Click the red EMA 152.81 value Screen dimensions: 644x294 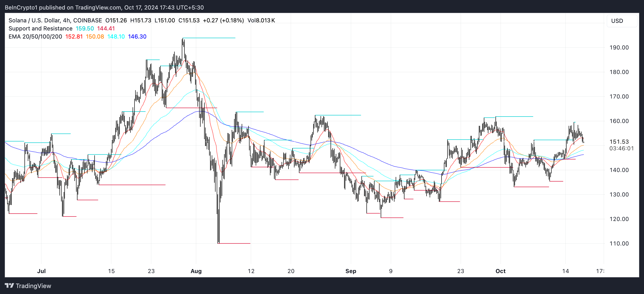pos(74,37)
